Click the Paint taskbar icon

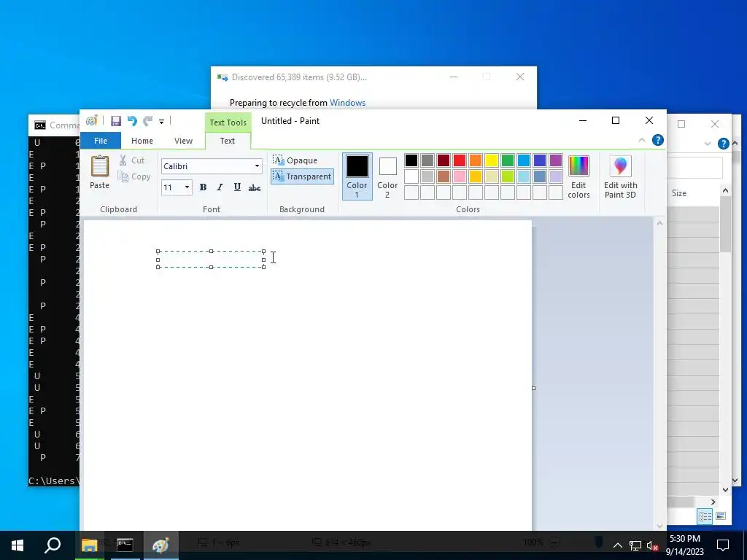160,545
